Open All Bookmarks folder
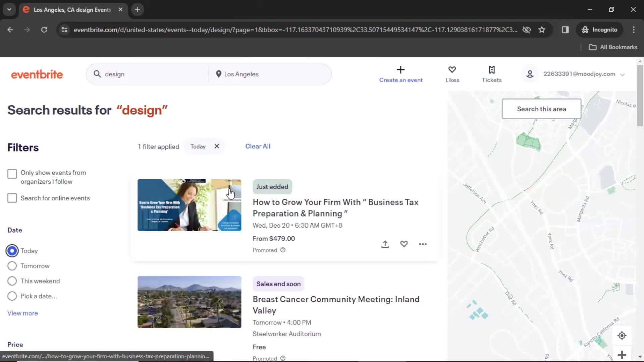 613,47
